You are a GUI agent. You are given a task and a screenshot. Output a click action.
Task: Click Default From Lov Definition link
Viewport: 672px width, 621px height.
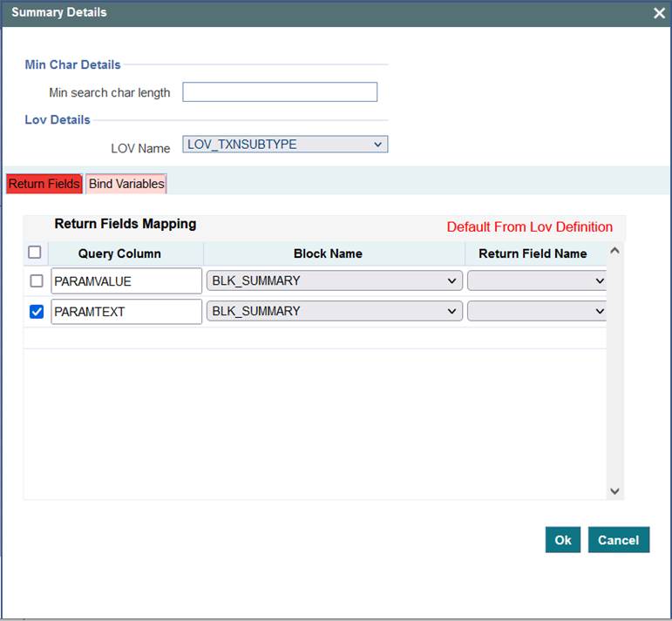[530, 227]
